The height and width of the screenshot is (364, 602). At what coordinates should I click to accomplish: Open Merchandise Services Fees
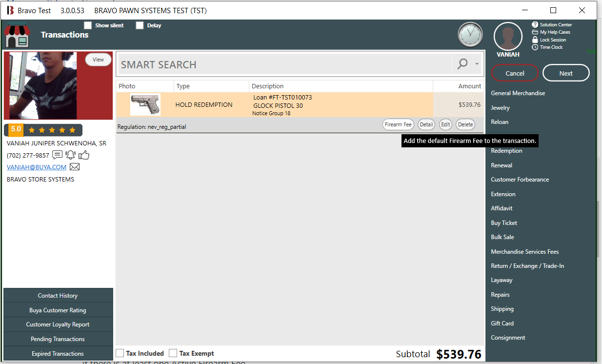click(x=525, y=252)
